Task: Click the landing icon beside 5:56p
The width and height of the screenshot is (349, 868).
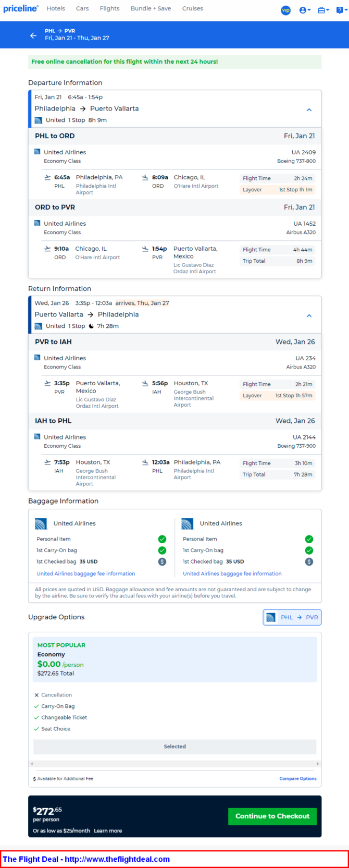Action: 145,383
